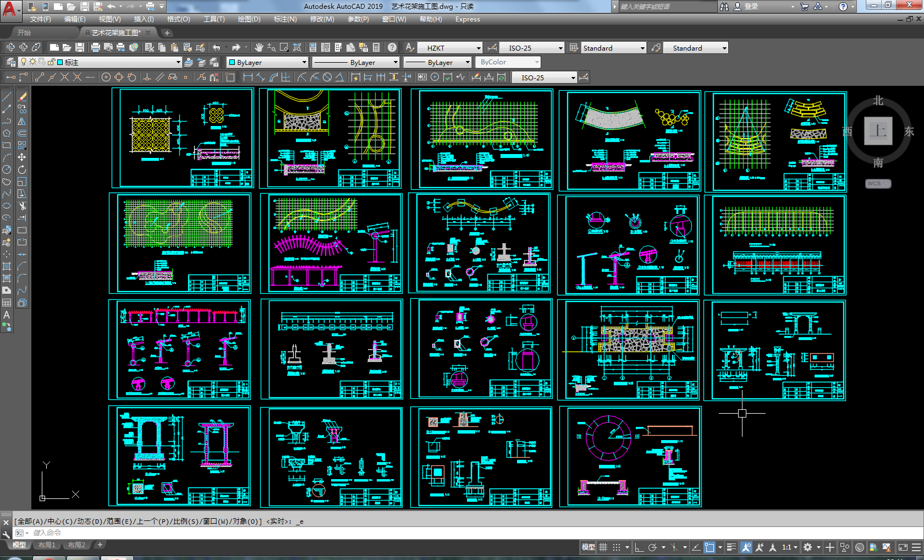This screenshot has width=924, height=560.
Task: Select the Erase modify tool
Action: tap(22, 96)
